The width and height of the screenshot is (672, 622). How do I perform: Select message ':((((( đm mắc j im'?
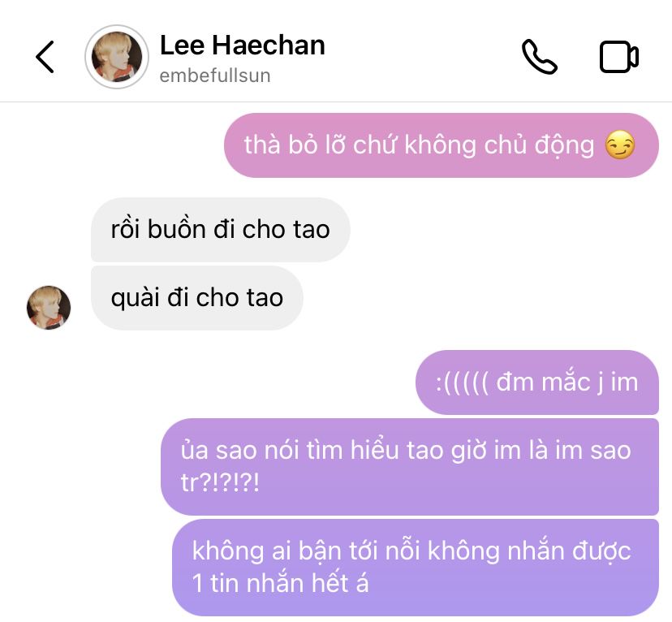coord(536,382)
